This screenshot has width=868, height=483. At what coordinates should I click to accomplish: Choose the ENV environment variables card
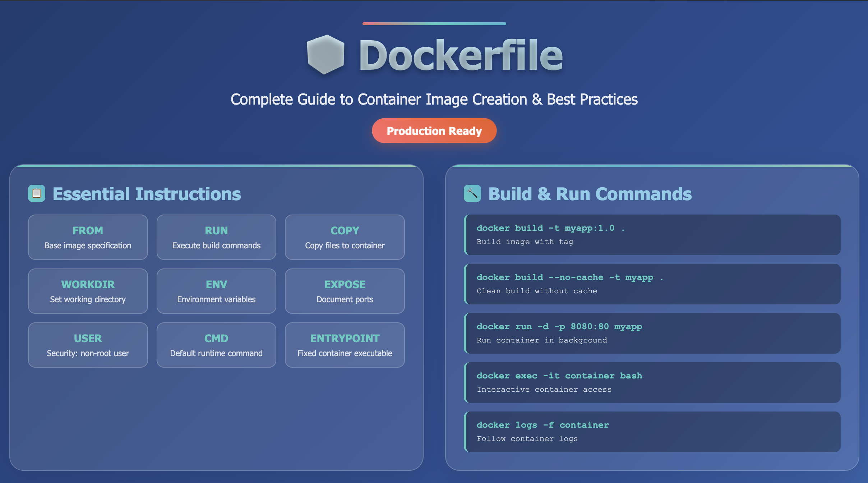coord(216,291)
